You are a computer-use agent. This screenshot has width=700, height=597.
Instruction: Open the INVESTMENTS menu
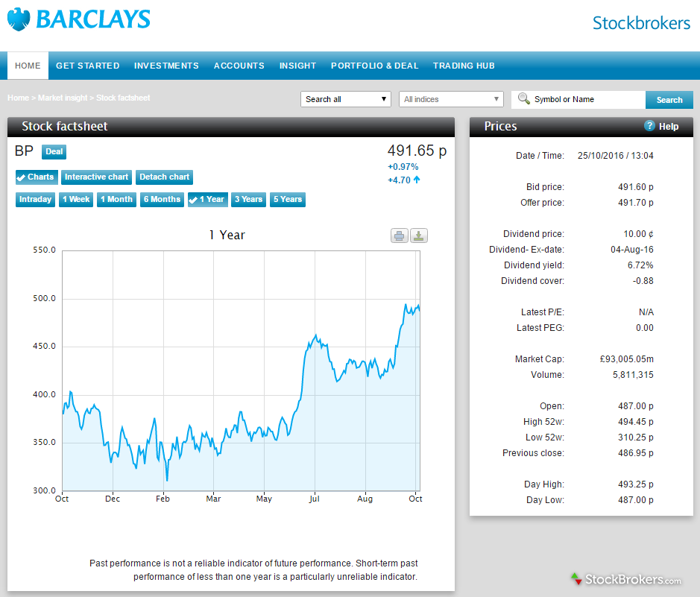tap(166, 66)
